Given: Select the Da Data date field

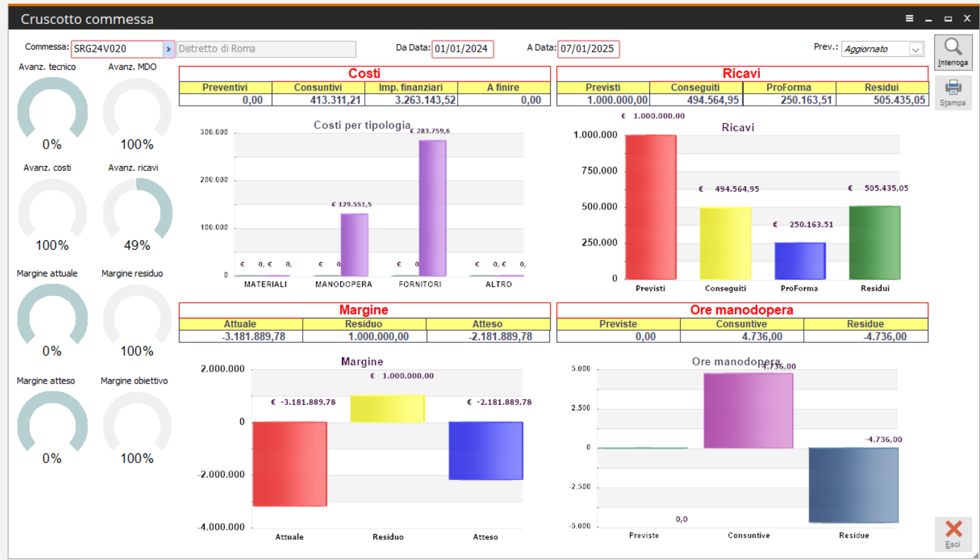Looking at the screenshot, I should [x=463, y=49].
